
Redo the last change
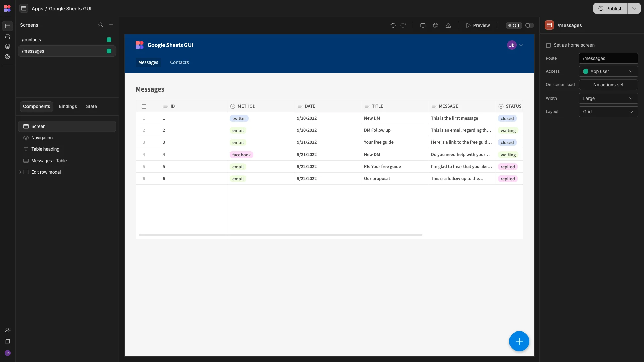(x=403, y=25)
